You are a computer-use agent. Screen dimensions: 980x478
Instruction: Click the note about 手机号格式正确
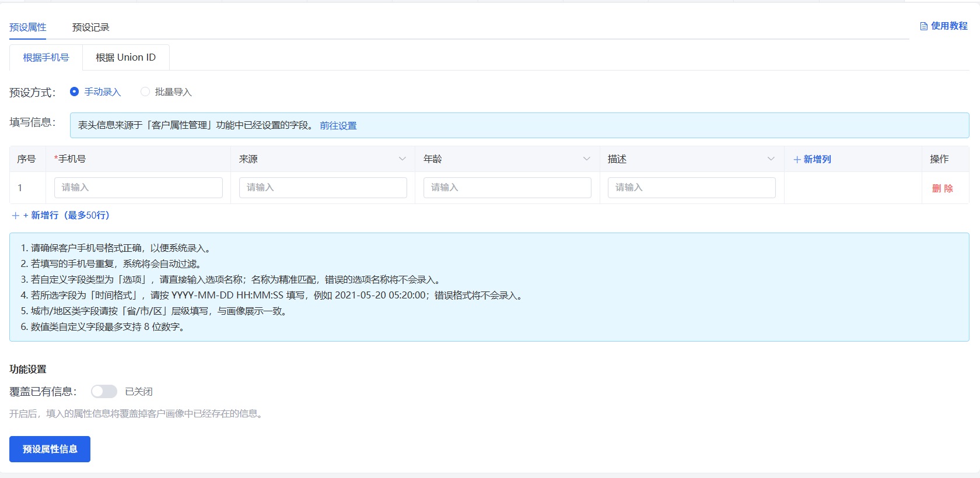pos(116,248)
